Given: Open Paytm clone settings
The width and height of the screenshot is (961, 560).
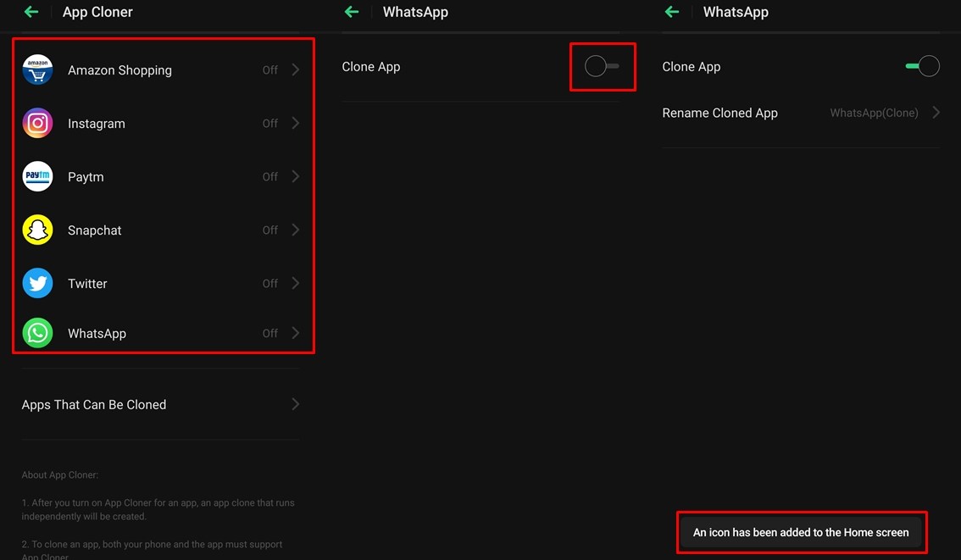Looking at the screenshot, I should (x=160, y=176).
